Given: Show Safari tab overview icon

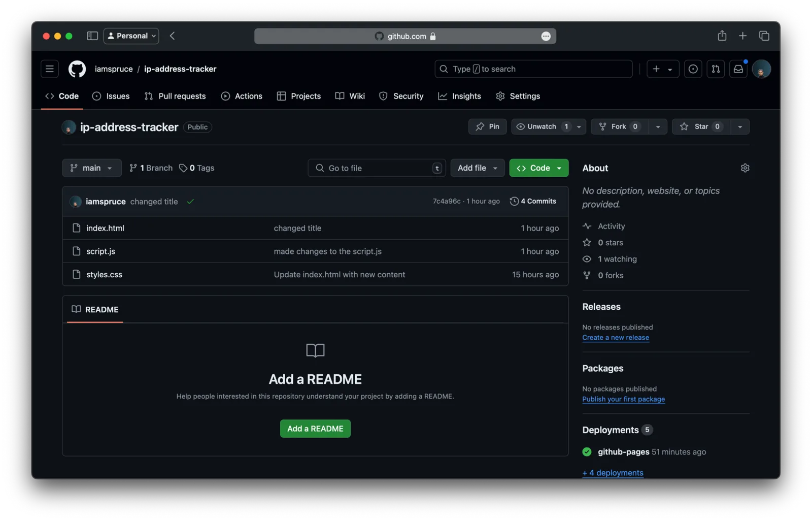Looking at the screenshot, I should (764, 36).
